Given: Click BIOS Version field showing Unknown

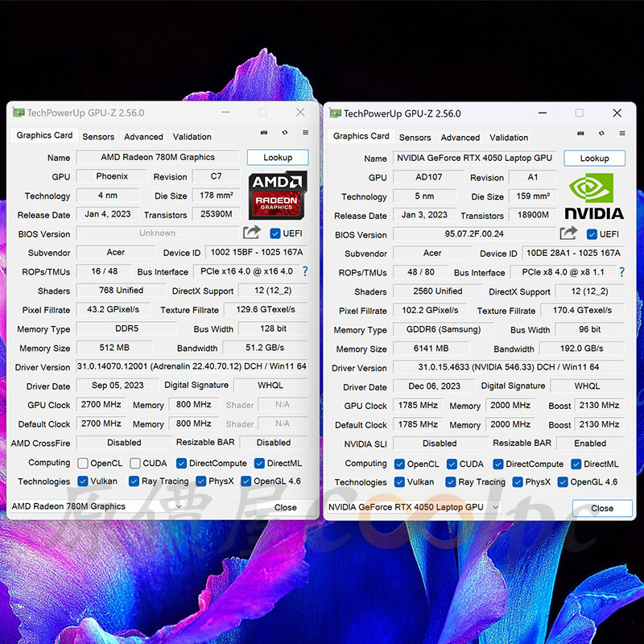Looking at the screenshot, I should (x=158, y=233).
